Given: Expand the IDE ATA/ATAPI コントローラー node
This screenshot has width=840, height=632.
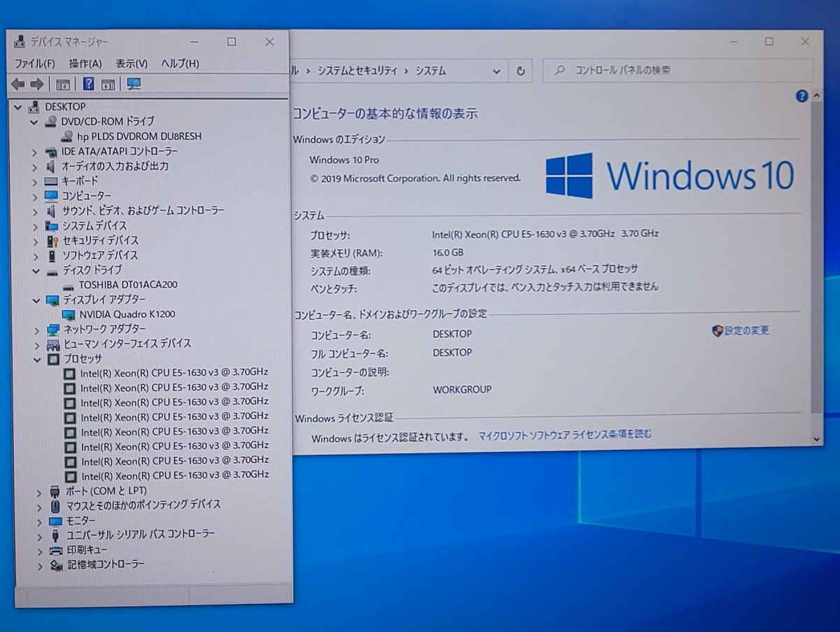Looking at the screenshot, I should 34,151.
